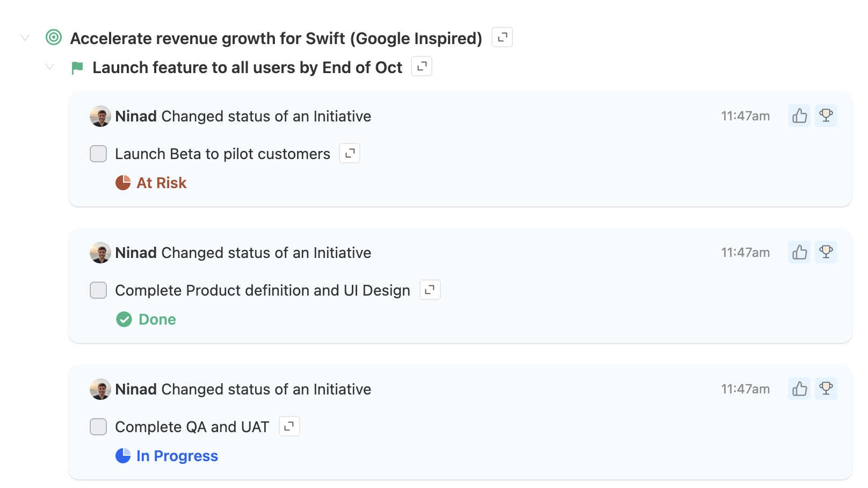Check the Complete QA and UAT checkbox
This screenshot has height=488, width=868.
98,427
